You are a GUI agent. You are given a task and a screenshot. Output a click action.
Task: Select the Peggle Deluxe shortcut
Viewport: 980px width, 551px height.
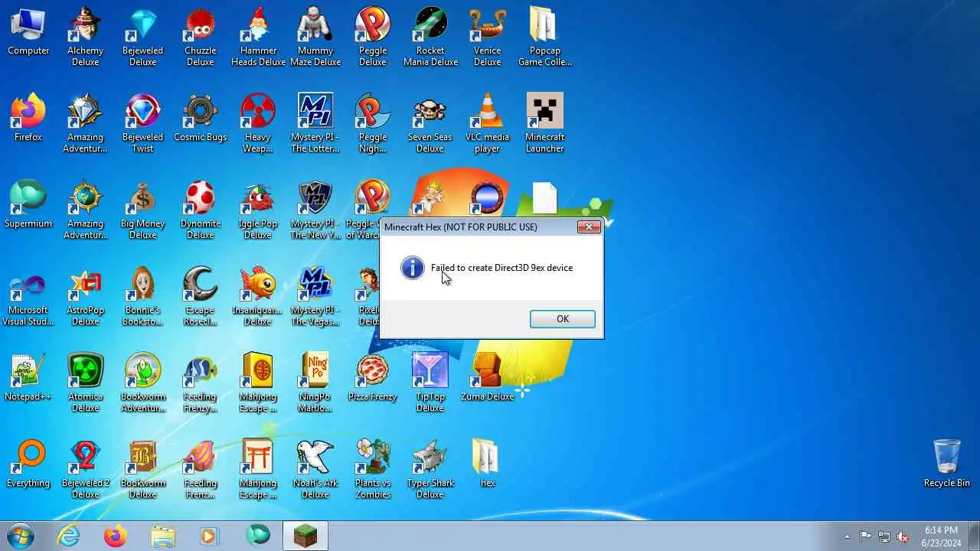point(373,37)
